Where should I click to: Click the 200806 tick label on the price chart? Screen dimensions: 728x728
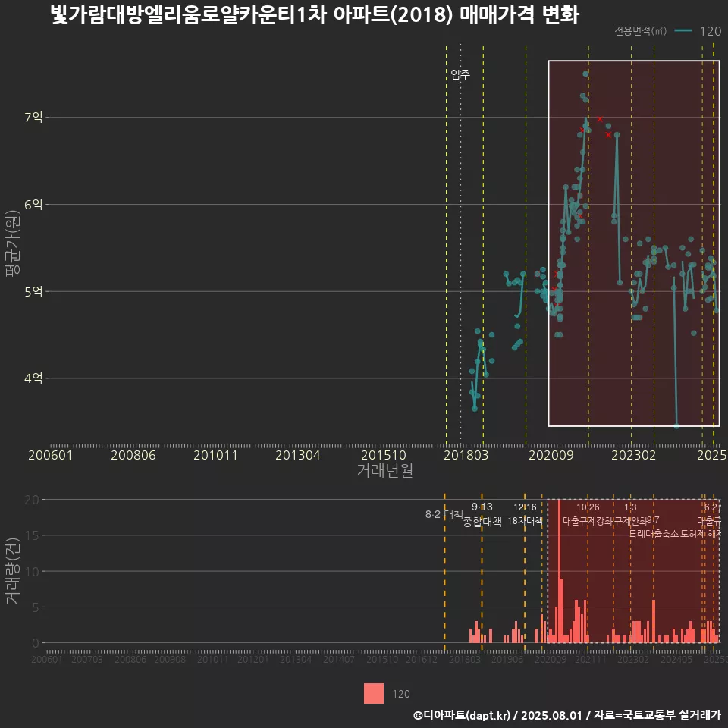coord(133,455)
